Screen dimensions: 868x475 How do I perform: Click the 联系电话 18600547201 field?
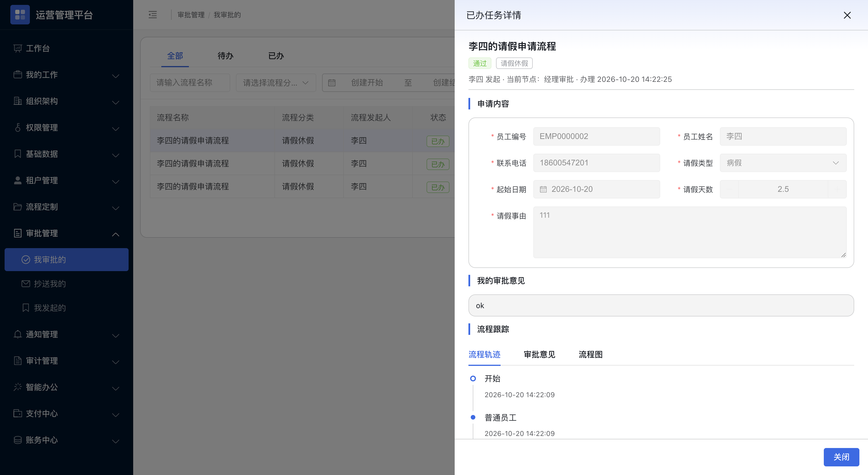point(596,163)
